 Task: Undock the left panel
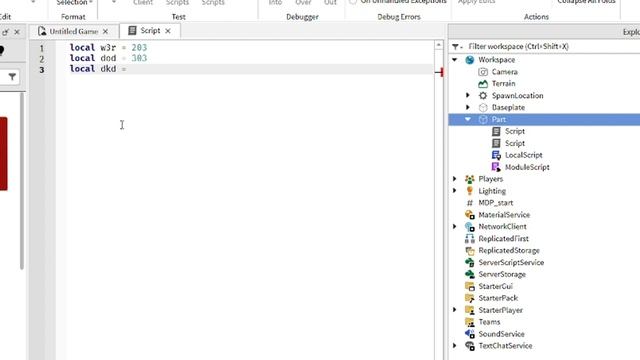(5, 32)
